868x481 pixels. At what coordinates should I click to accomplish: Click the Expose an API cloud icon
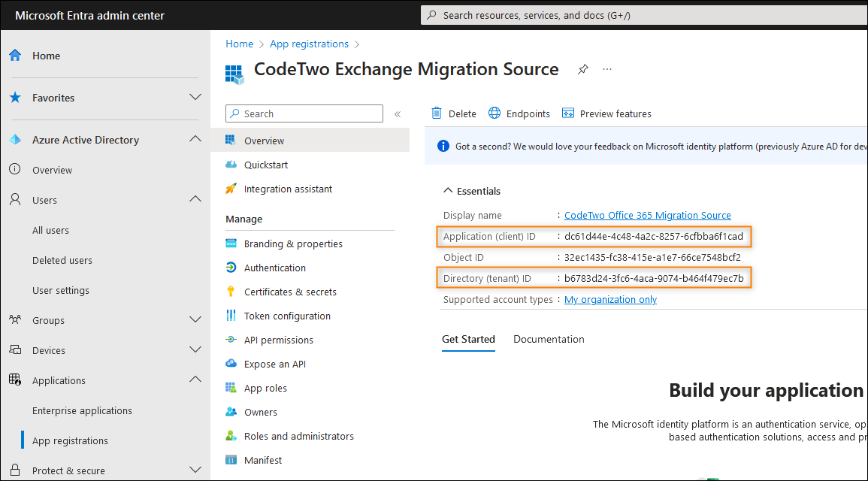click(231, 364)
